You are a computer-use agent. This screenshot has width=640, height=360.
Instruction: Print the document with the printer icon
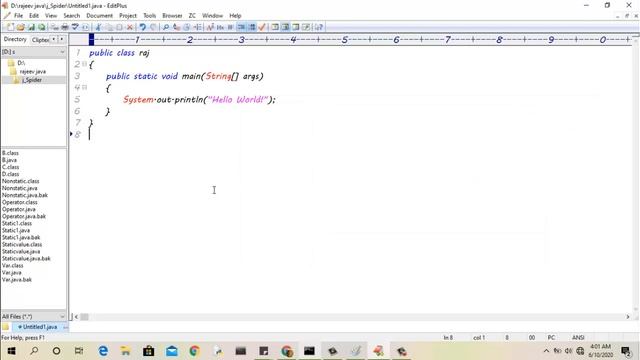click(x=65, y=27)
